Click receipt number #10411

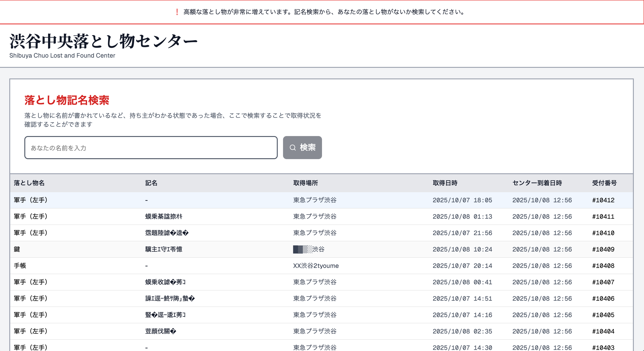tap(603, 216)
